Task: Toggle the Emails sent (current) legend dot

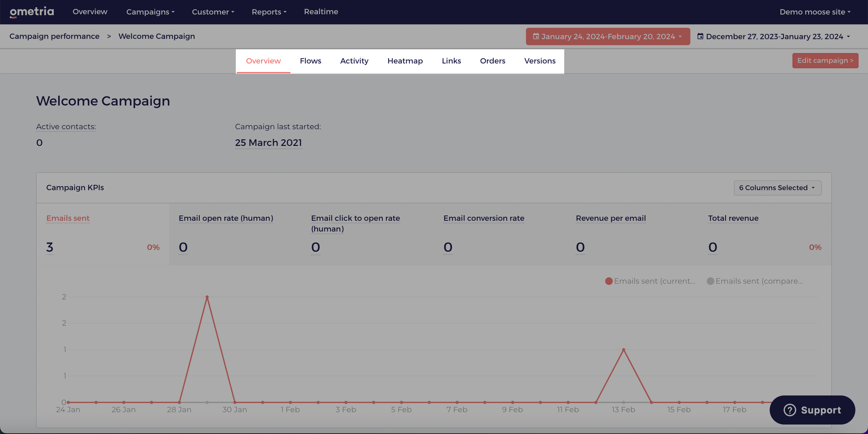Action: point(608,281)
